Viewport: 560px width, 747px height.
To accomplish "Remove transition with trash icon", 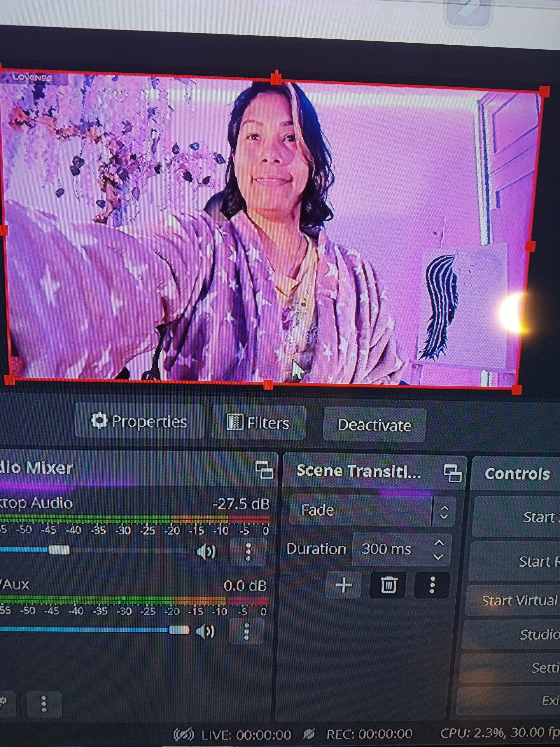I will click(388, 584).
